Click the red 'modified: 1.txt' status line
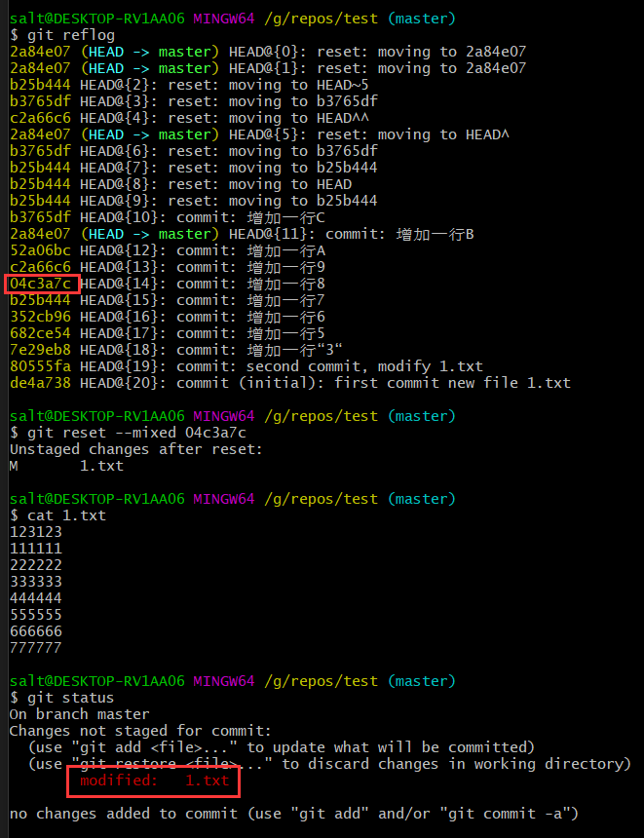 tap(155, 781)
